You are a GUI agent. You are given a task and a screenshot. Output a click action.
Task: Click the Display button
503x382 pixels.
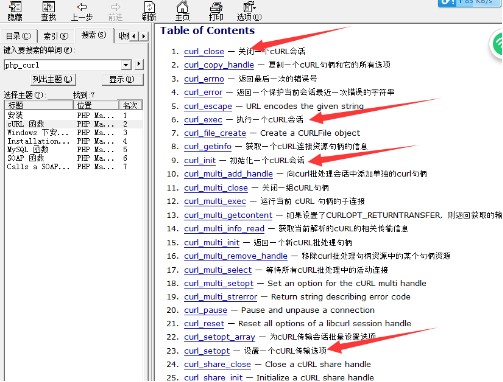coord(122,79)
